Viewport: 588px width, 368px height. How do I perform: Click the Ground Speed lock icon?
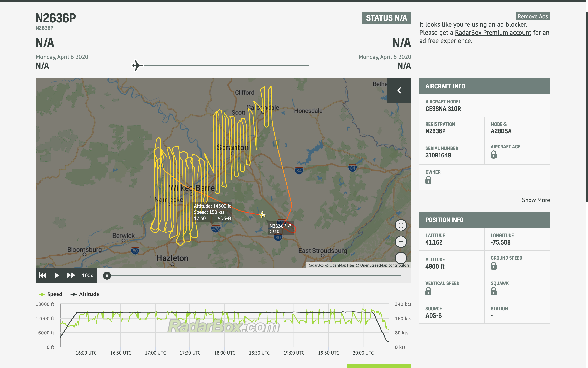click(493, 266)
